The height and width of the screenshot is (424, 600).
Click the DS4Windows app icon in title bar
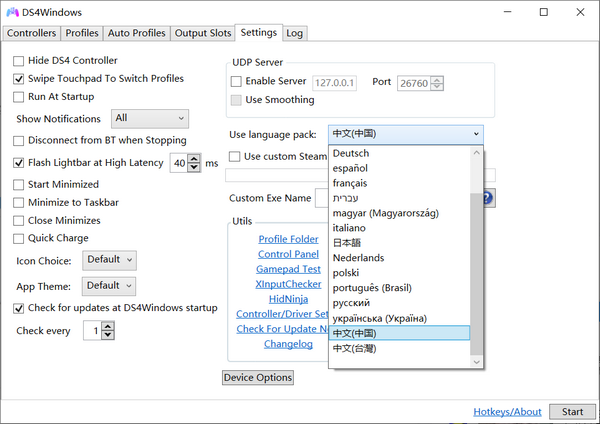click(x=14, y=12)
